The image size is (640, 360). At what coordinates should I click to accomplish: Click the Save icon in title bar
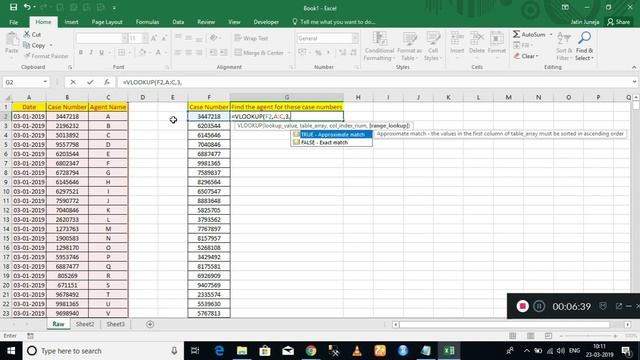click(13, 7)
